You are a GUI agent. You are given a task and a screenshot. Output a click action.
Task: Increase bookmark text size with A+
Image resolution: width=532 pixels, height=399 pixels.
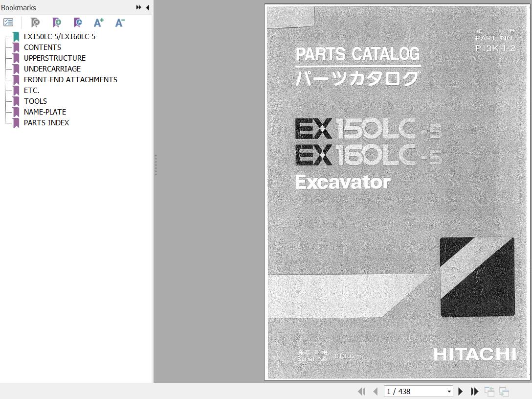coord(99,23)
